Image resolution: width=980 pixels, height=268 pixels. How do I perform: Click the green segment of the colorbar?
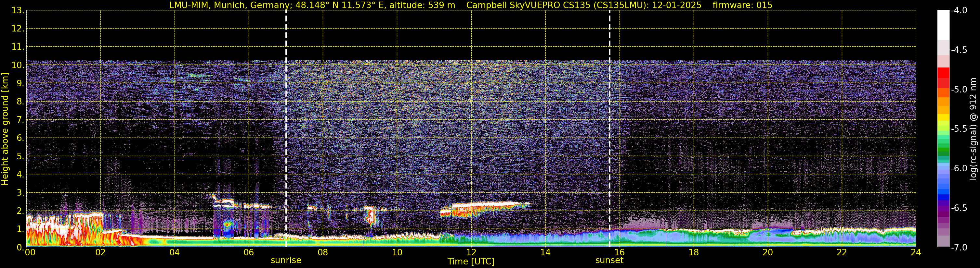click(x=943, y=150)
